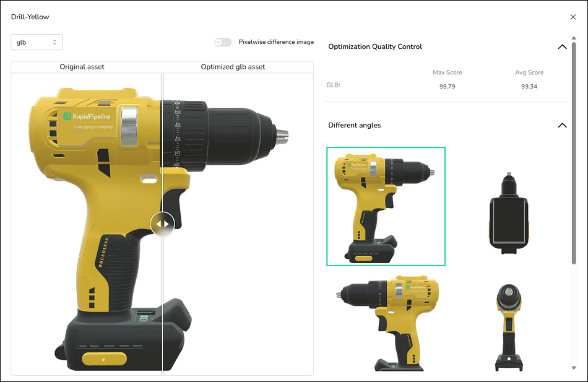
Task: Select the top-down view drill thumbnail
Action: [x=508, y=213]
